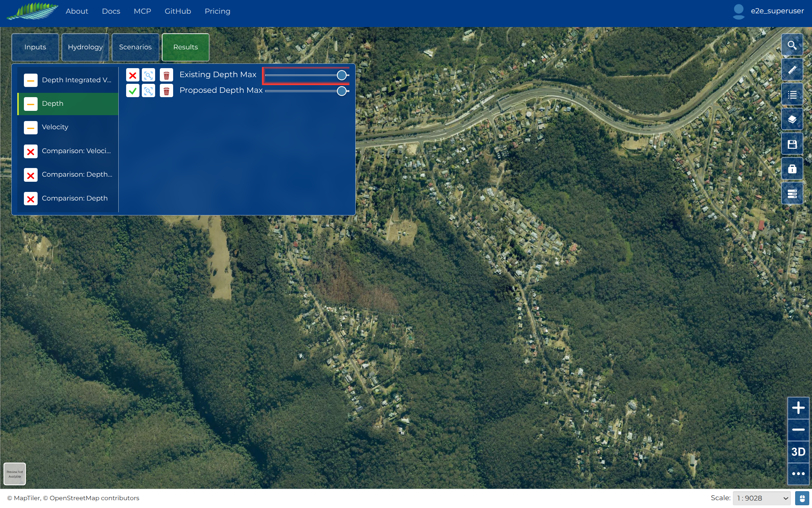The height and width of the screenshot is (508, 812).
Task: Switch to the Inputs tab
Action: (35, 47)
